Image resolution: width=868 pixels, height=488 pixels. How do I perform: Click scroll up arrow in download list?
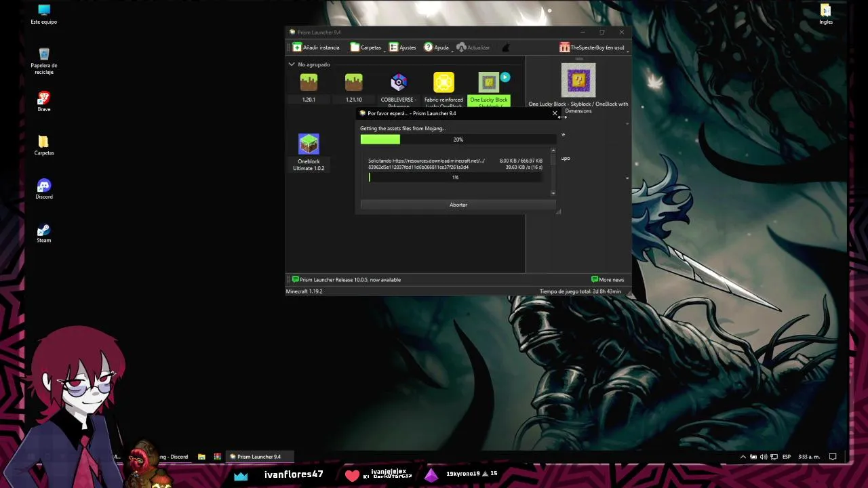tap(553, 150)
